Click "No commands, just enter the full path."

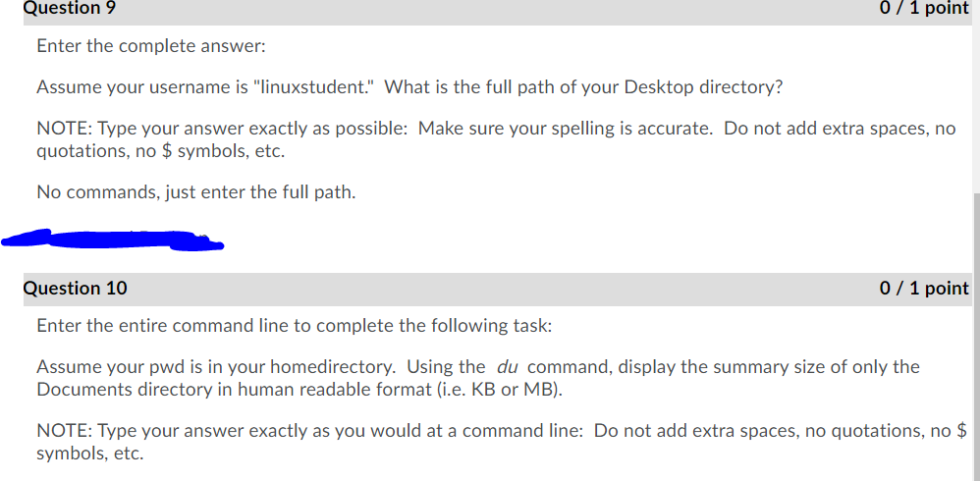pyautogui.click(x=196, y=192)
